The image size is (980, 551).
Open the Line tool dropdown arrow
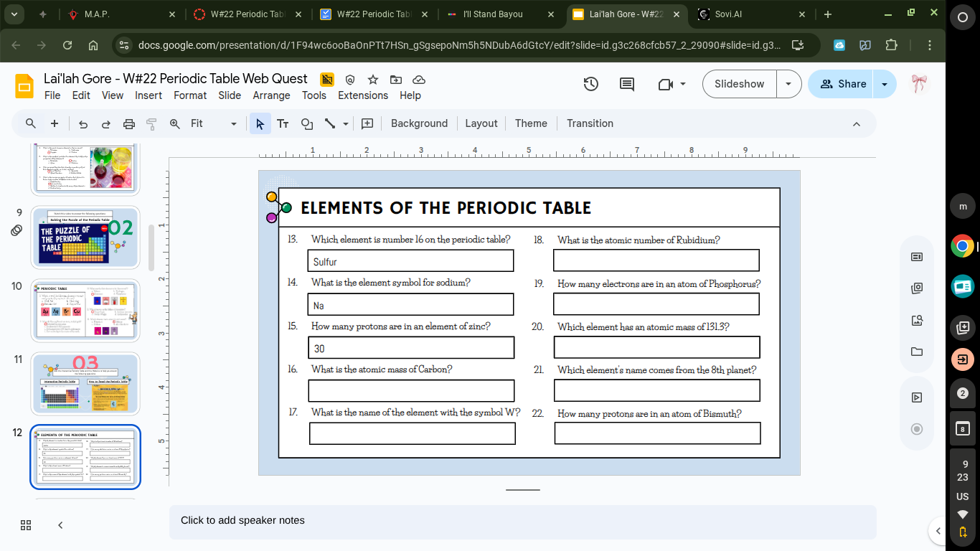pos(344,123)
